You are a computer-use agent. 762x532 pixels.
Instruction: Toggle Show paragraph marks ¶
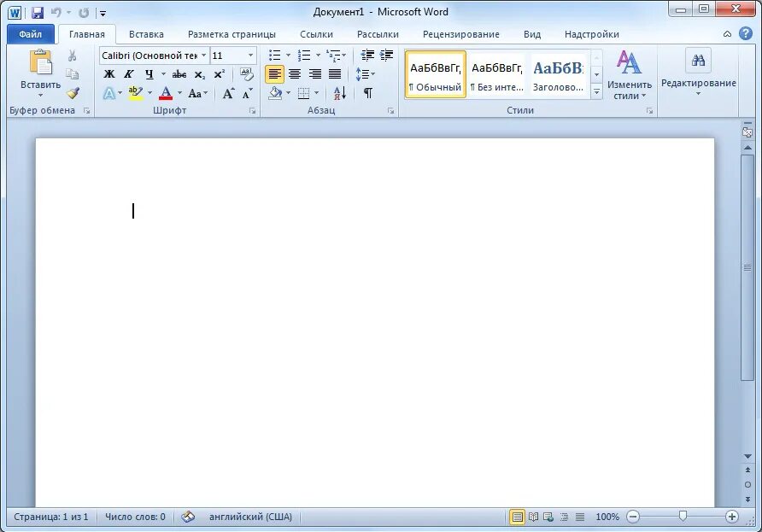pos(368,93)
